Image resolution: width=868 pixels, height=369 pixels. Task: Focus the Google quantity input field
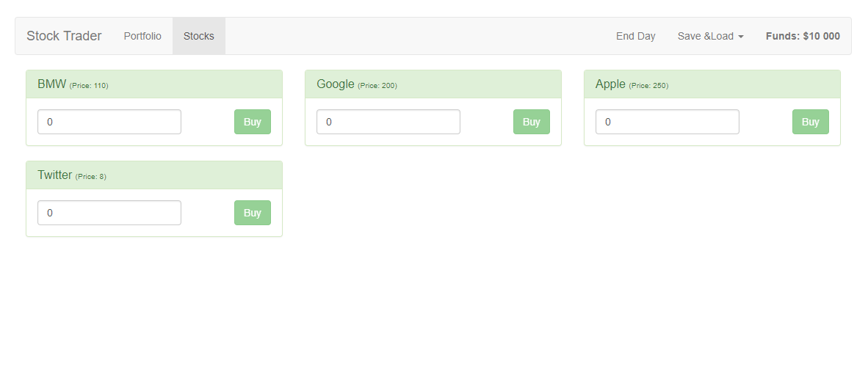click(388, 122)
